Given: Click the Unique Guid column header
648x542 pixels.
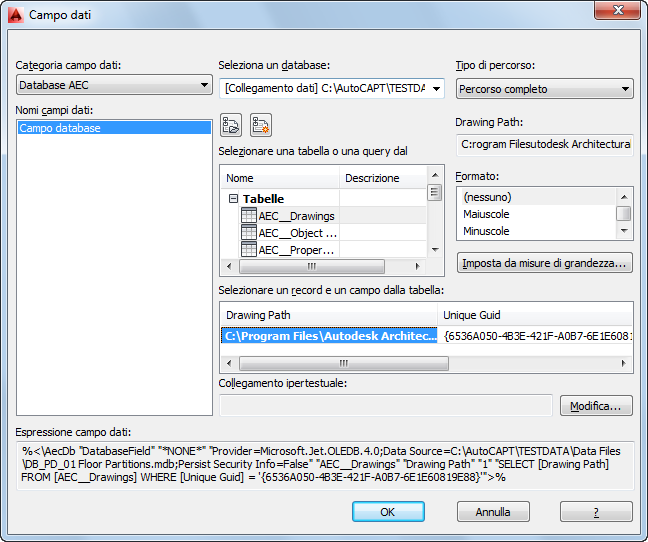Looking at the screenshot, I should coord(535,315).
